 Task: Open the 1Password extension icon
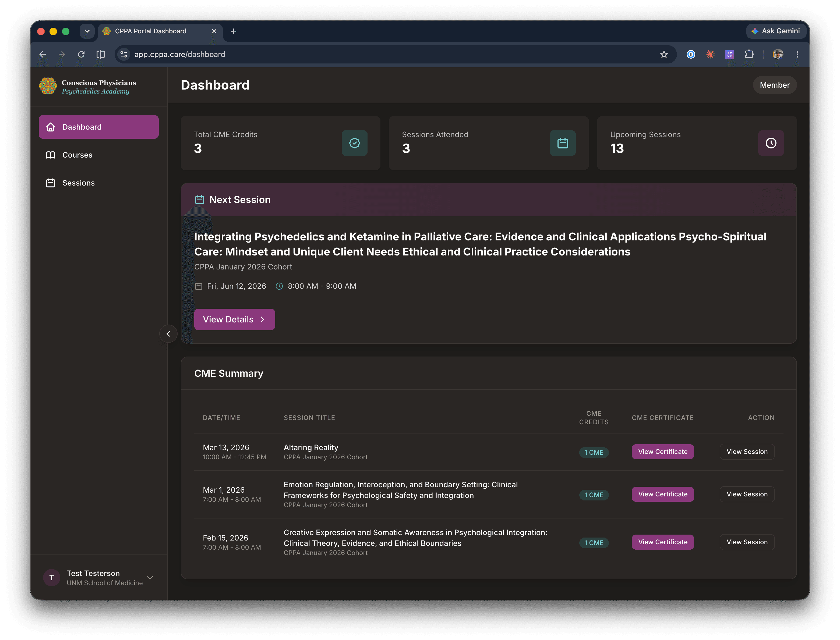click(x=691, y=55)
